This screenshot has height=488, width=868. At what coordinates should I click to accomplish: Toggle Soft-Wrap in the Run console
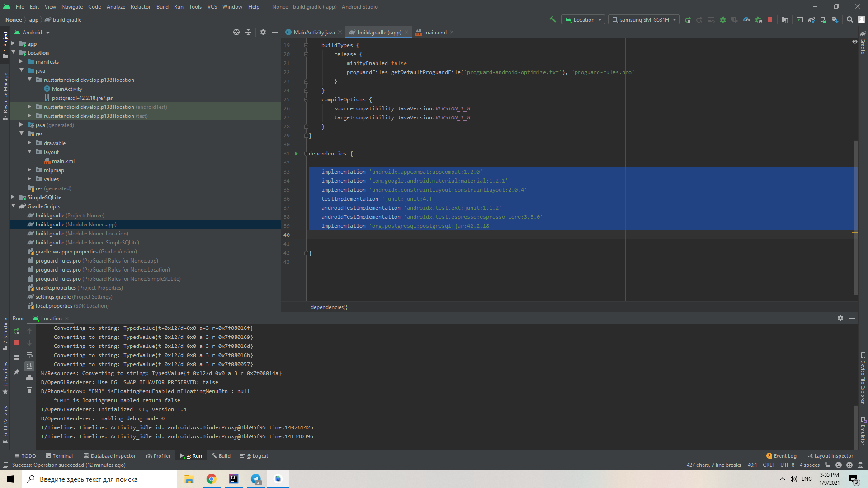pos(29,355)
